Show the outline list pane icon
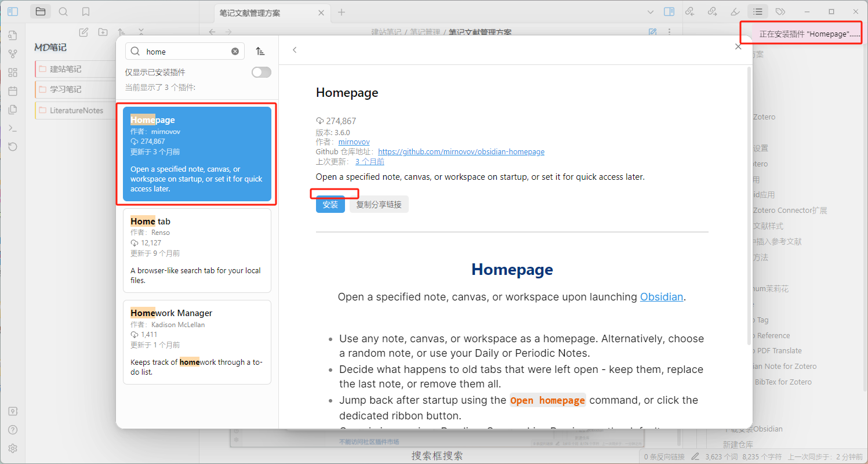Viewport: 868px width, 464px height. click(x=758, y=11)
